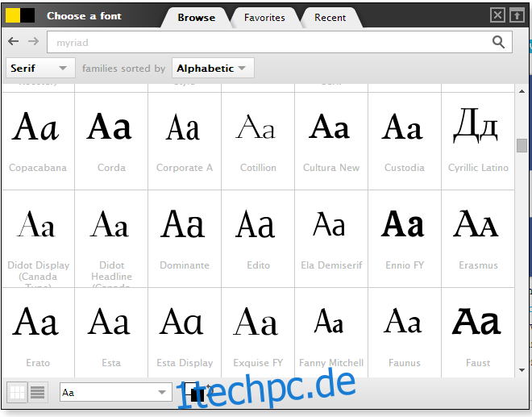Select the Corporate A font sample
The image size is (532, 417).
185,141
